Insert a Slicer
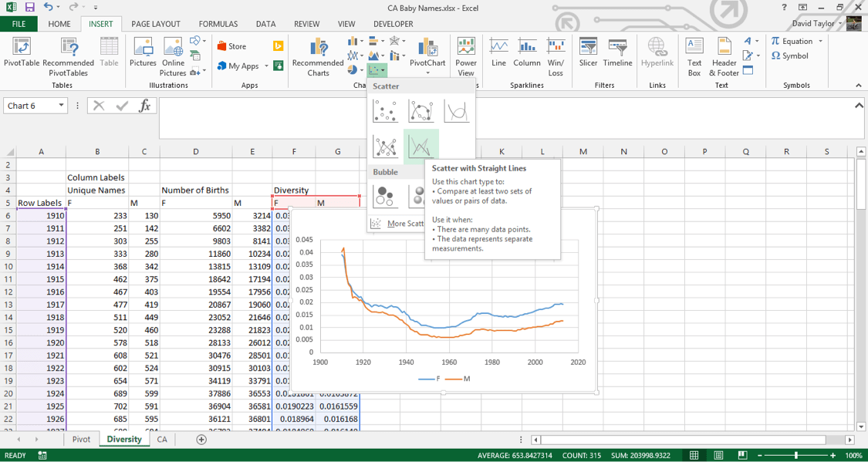Screen dimensions: 868x462 [x=588, y=53]
